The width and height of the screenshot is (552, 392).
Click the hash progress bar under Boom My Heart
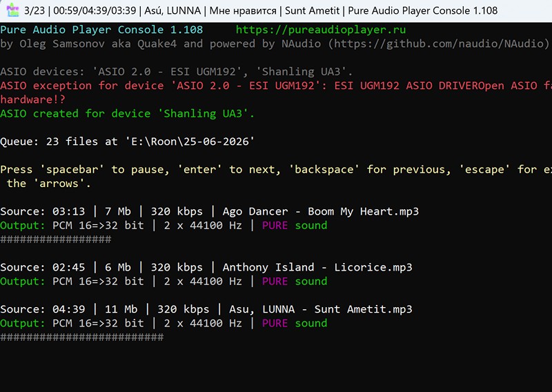click(x=56, y=239)
